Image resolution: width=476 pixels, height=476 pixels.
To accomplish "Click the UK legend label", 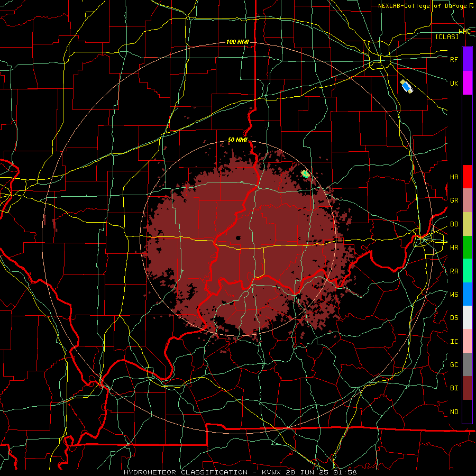I will 454,83.
